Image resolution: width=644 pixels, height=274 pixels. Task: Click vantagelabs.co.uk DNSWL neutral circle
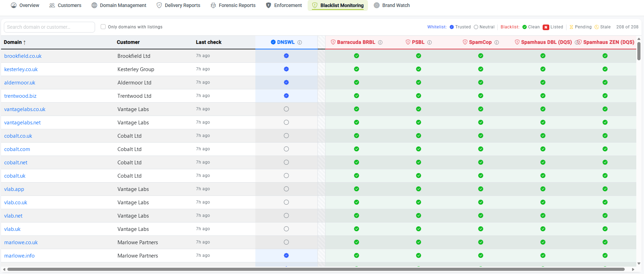coord(286,109)
